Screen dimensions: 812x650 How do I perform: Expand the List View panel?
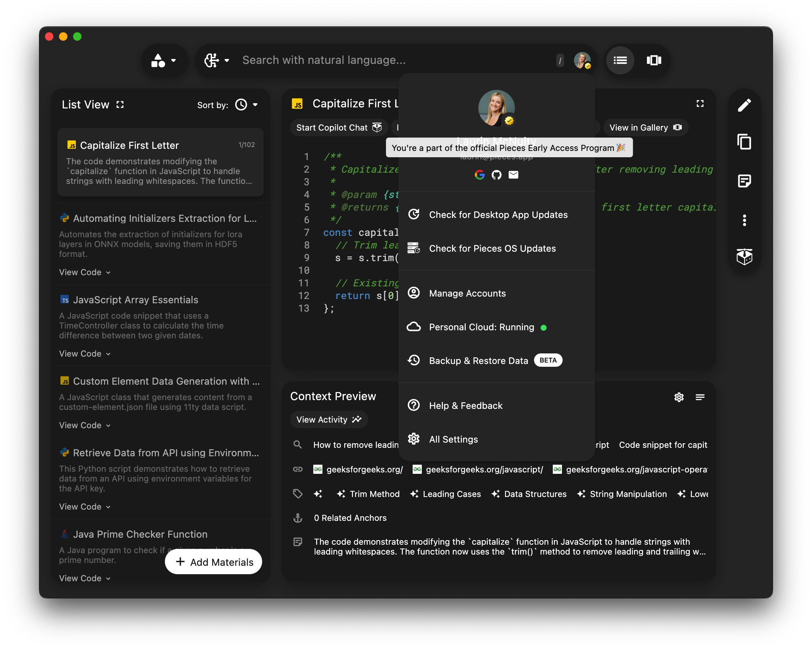pos(120,105)
